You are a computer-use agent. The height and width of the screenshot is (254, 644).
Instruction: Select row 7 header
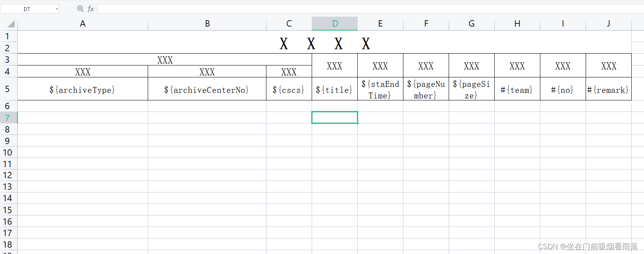[x=8, y=118]
